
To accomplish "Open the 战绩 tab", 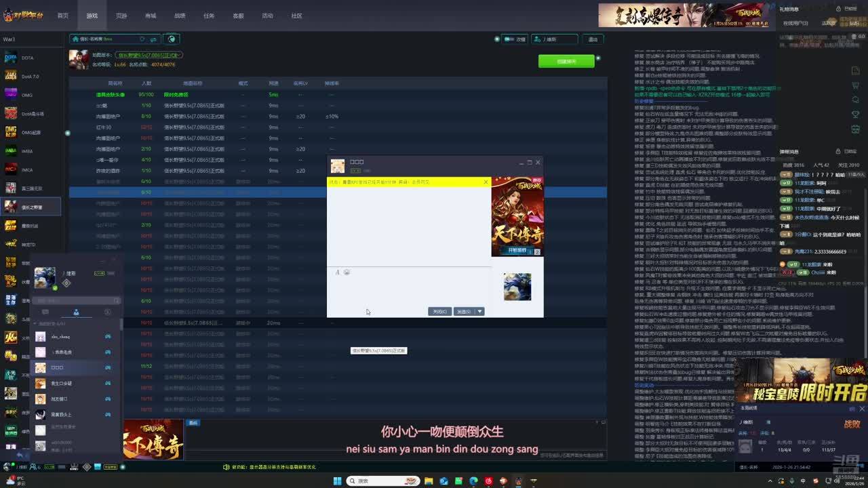I will click(x=180, y=16).
